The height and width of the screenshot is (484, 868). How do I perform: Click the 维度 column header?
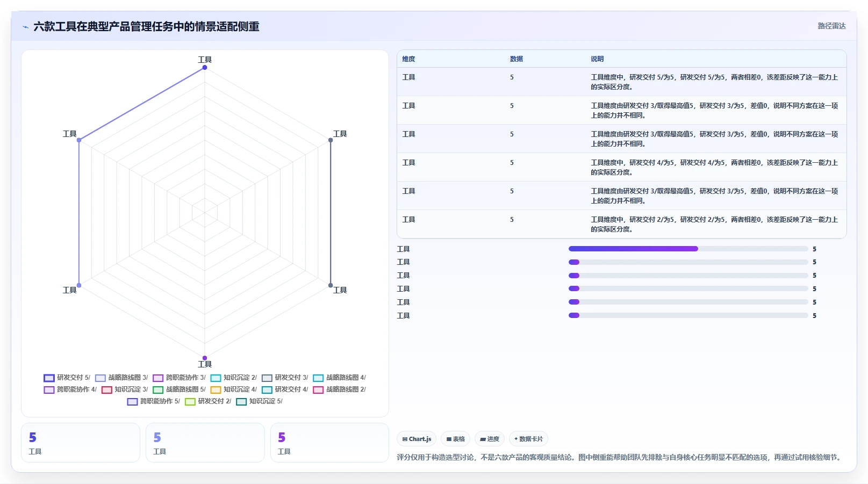click(408, 59)
